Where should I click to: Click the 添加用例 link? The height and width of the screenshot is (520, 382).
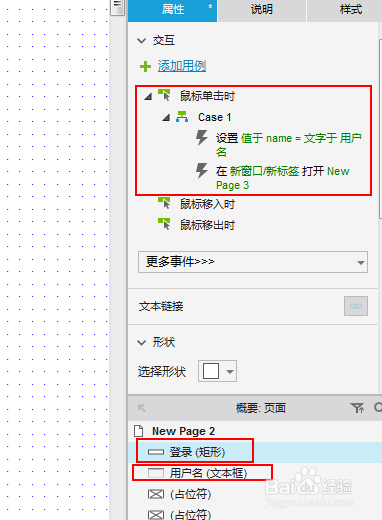coord(182,66)
